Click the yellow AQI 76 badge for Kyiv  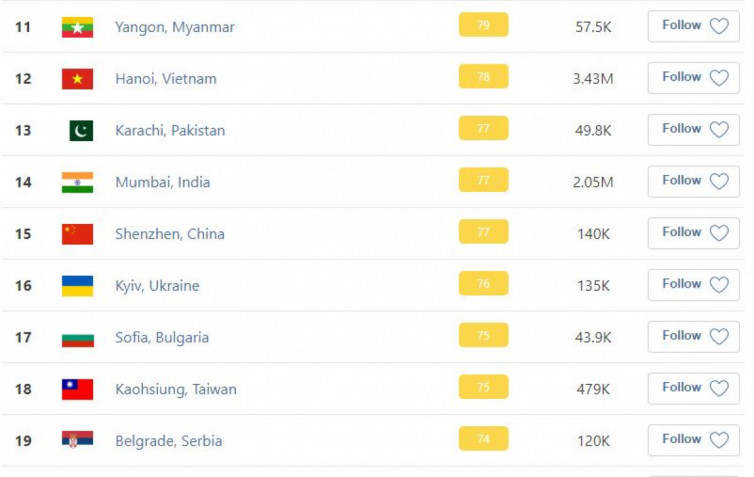pyautogui.click(x=483, y=283)
